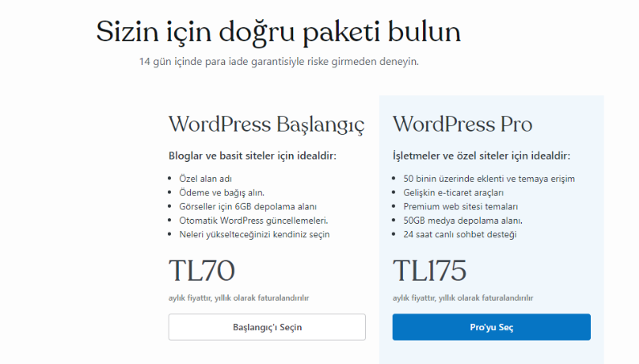Click '24 saat canlı sohbet desteği' item

coord(460,234)
